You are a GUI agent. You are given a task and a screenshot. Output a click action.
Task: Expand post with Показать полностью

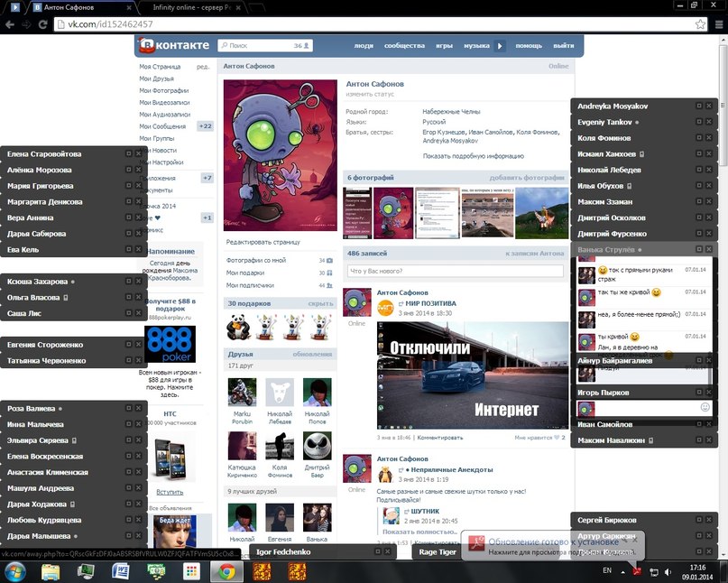(419, 532)
